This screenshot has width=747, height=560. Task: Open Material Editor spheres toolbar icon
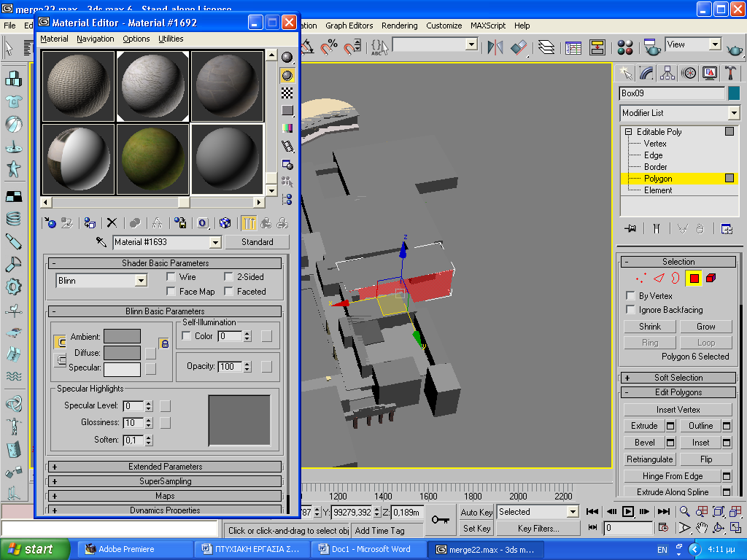[624, 47]
